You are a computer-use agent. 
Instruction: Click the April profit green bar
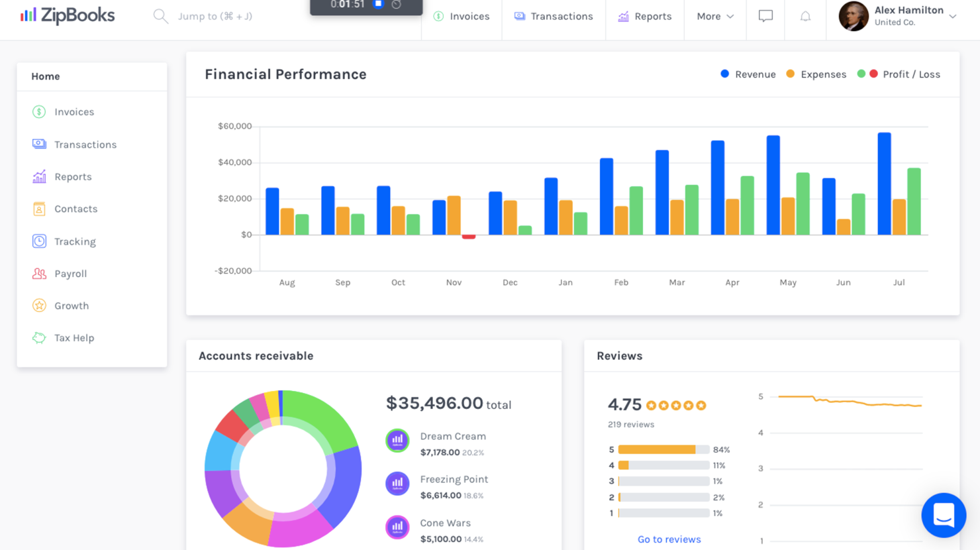pos(747,205)
